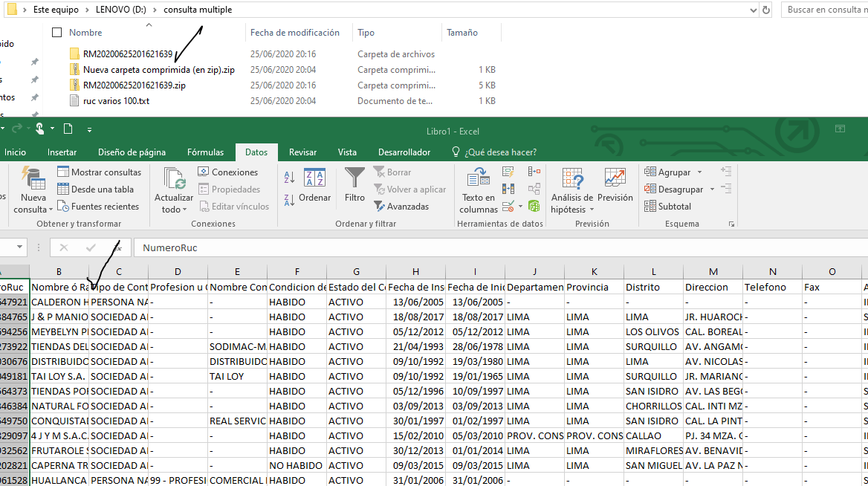This screenshot has height=486, width=868.
Task: Toggle the Filtro funnel
Action: click(x=354, y=186)
